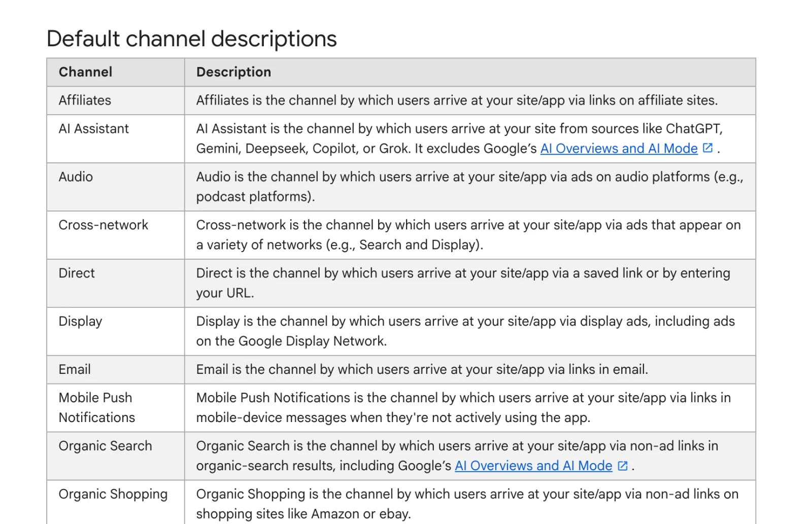Click the Cross-network description about Search and Display
Image resolution: width=812 pixels, height=524 pixels.
tap(468, 235)
